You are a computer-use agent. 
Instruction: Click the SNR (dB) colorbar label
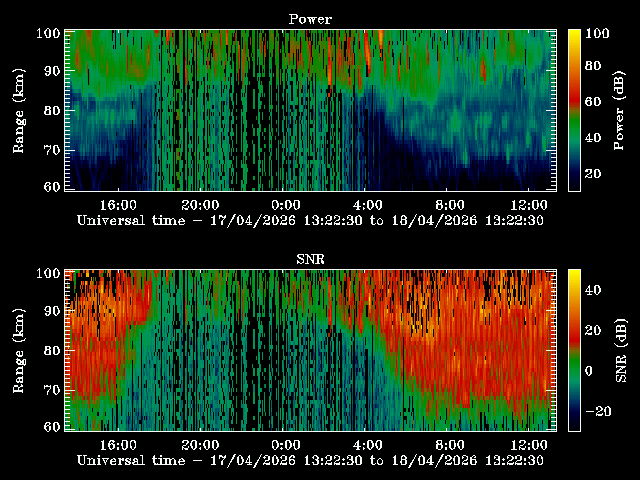tap(621, 350)
